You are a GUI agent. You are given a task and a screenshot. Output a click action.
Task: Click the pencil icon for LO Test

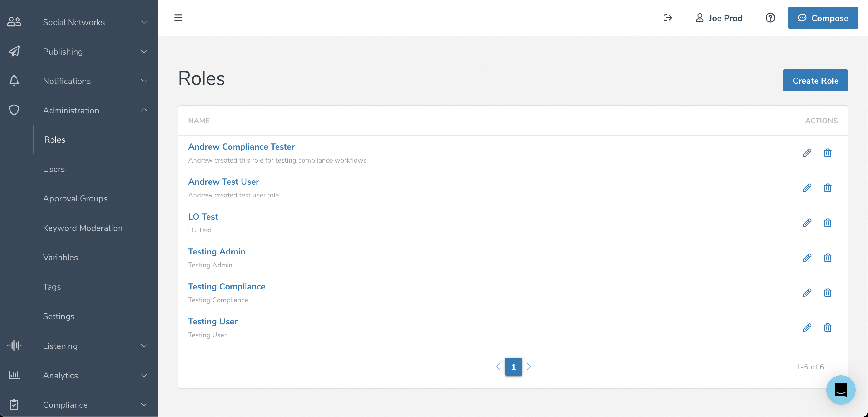pyautogui.click(x=807, y=223)
